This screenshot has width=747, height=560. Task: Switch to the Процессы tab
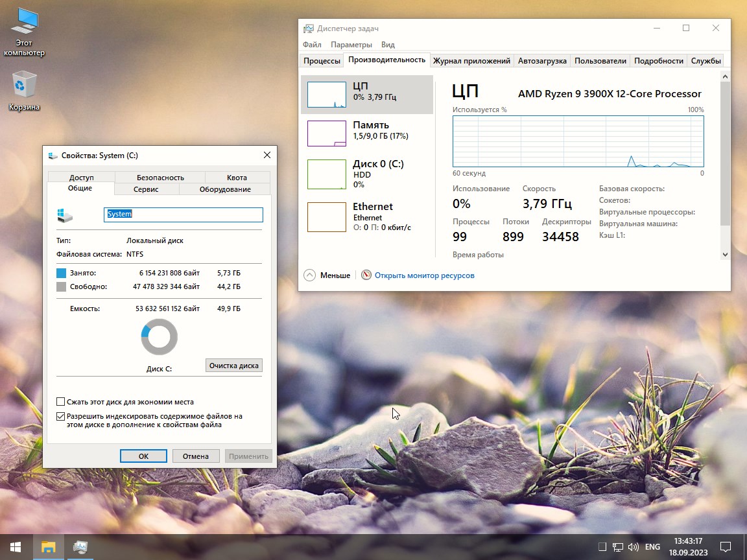tap(322, 60)
